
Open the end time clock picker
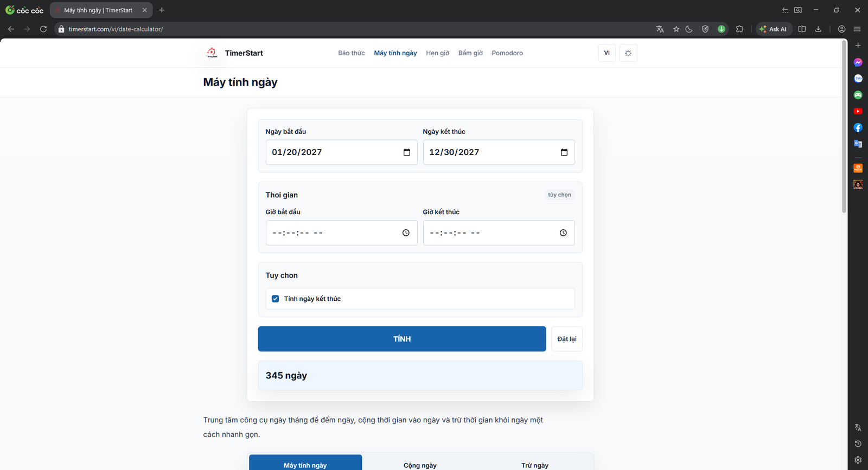(x=563, y=233)
